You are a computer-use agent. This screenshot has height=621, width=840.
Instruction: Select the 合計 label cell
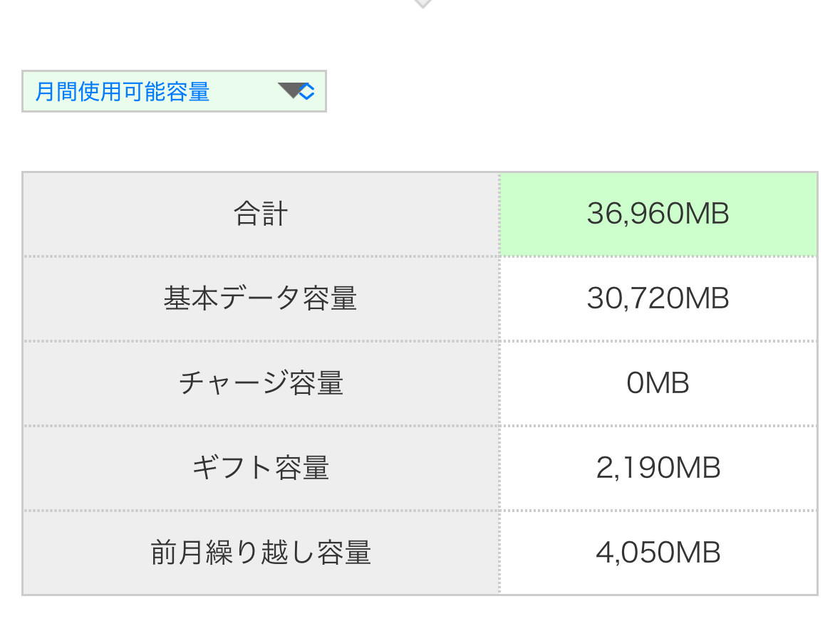261,214
